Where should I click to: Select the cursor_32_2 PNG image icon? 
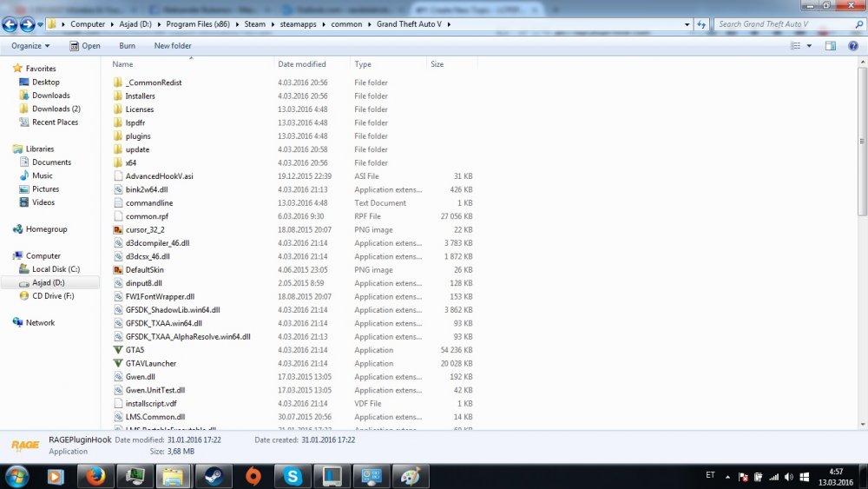tap(118, 229)
